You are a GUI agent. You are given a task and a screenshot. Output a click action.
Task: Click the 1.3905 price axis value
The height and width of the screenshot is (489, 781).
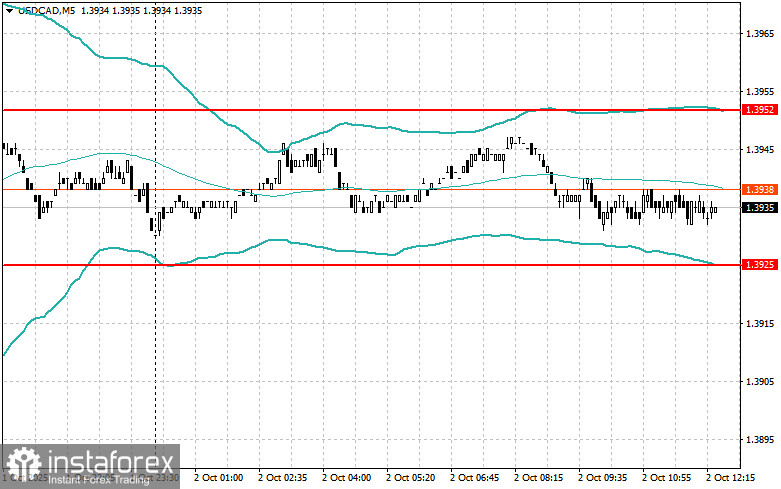(760, 382)
